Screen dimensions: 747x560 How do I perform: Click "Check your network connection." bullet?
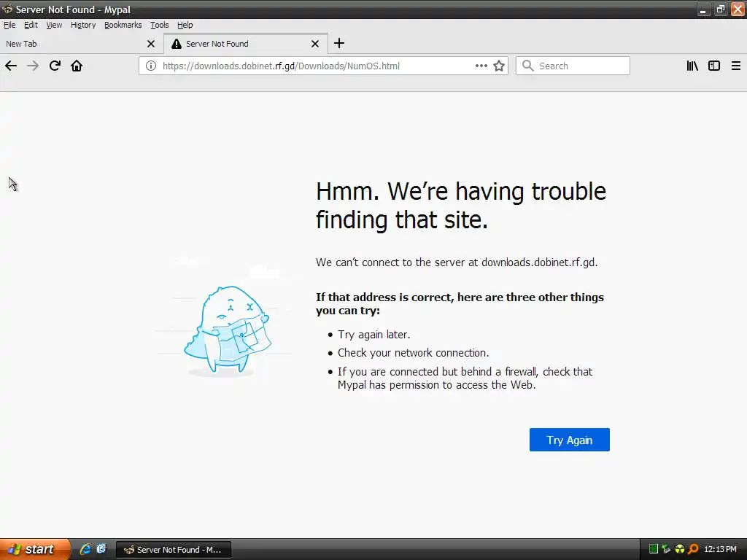tap(413, 353)
